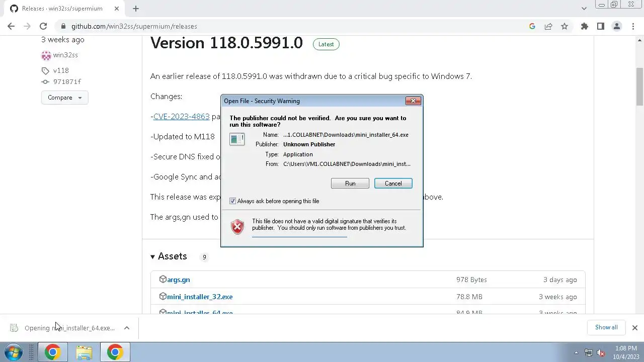Screen dimensions: 644x362
Task: Show hidden system tray icons
Action: point(577,352)
